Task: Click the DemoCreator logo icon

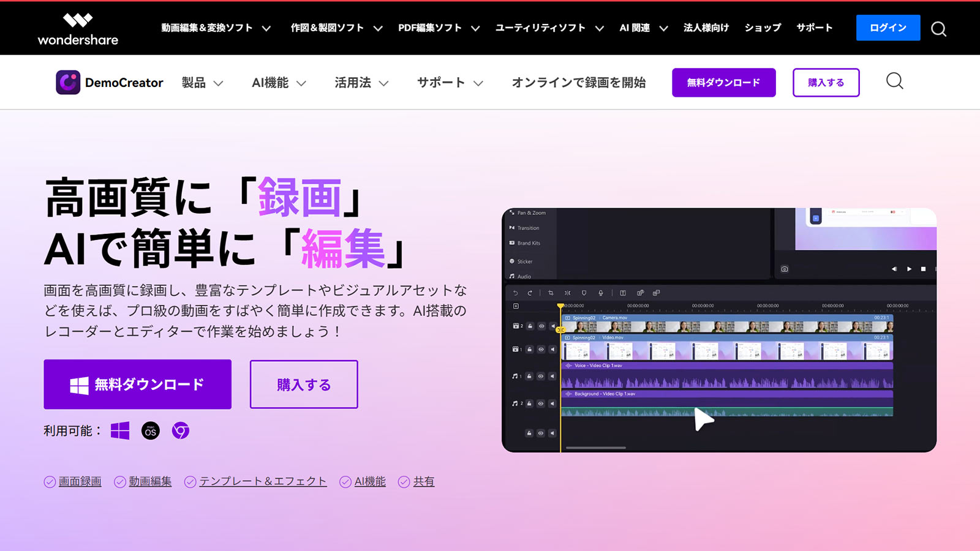Action: coord(68,82)
